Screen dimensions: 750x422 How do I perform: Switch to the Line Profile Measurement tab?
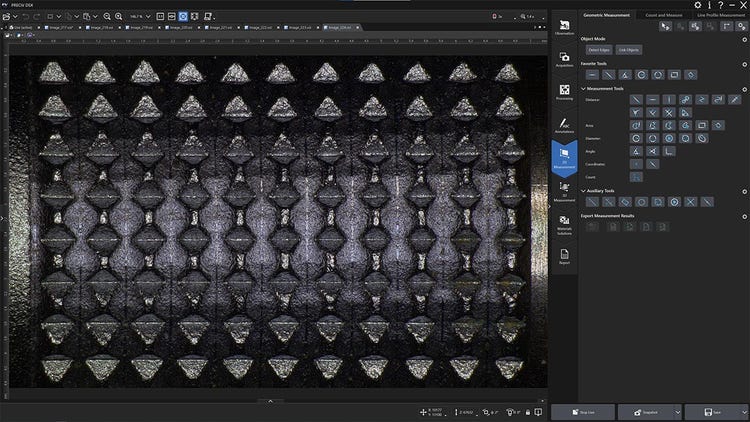pos(719,15)
